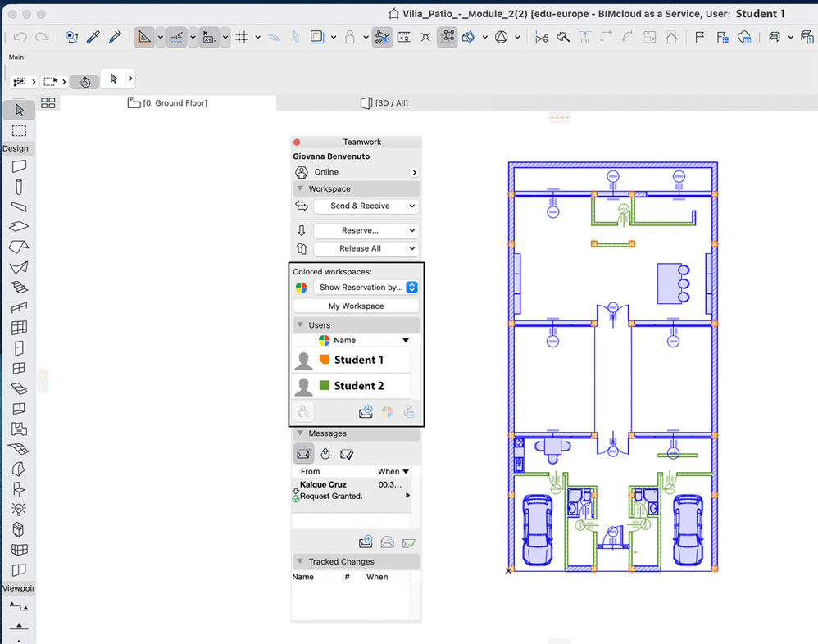Click the Release All button
The image size is (818, 644).
pyautogui.click(x=360, y=248)
